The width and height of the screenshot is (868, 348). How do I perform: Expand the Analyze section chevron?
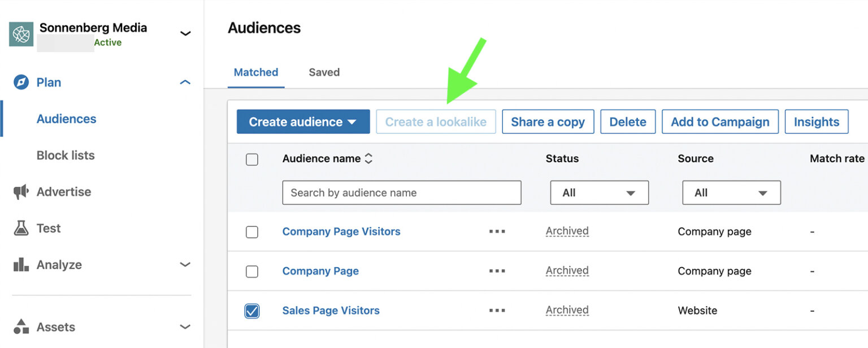(x=185, y=264)
